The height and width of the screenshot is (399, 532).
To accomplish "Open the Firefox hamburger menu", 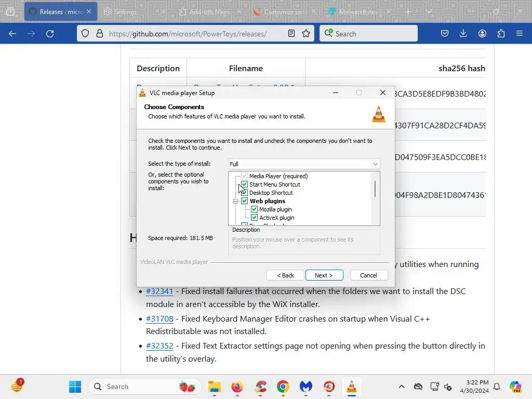I will click(x=520, y=33).
